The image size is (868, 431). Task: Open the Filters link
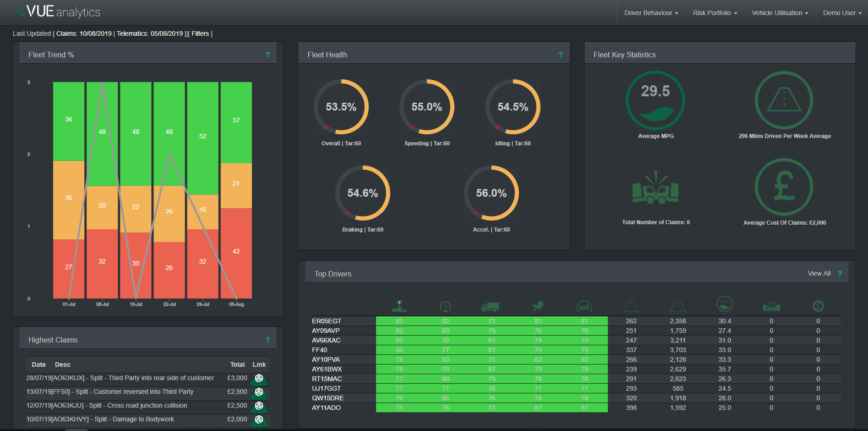click(x=200, y=33)
